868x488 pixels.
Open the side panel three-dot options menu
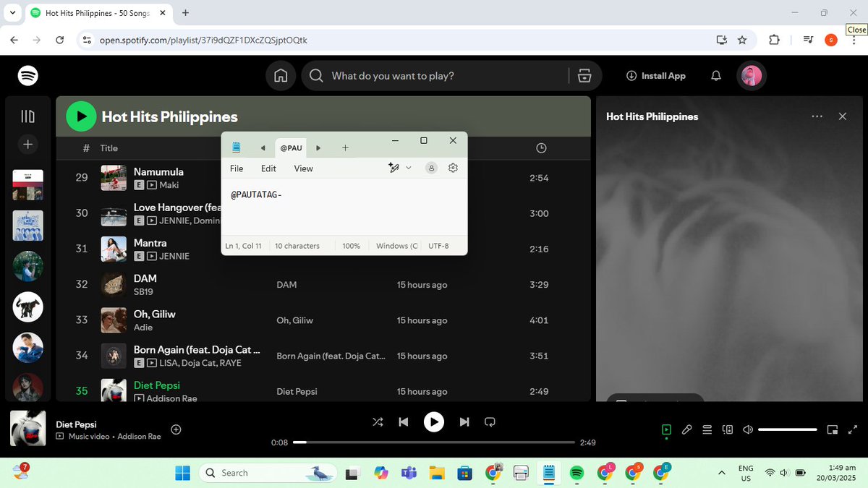(x=817, y=116)
